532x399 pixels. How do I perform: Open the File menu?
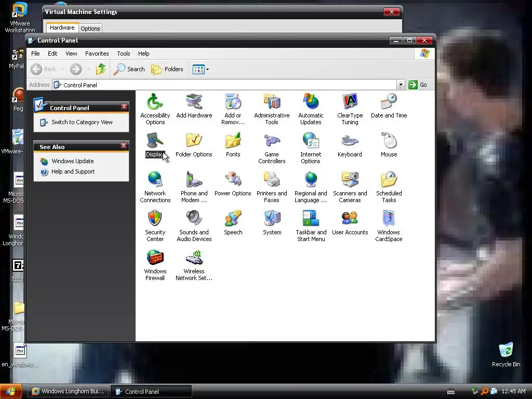35,54
